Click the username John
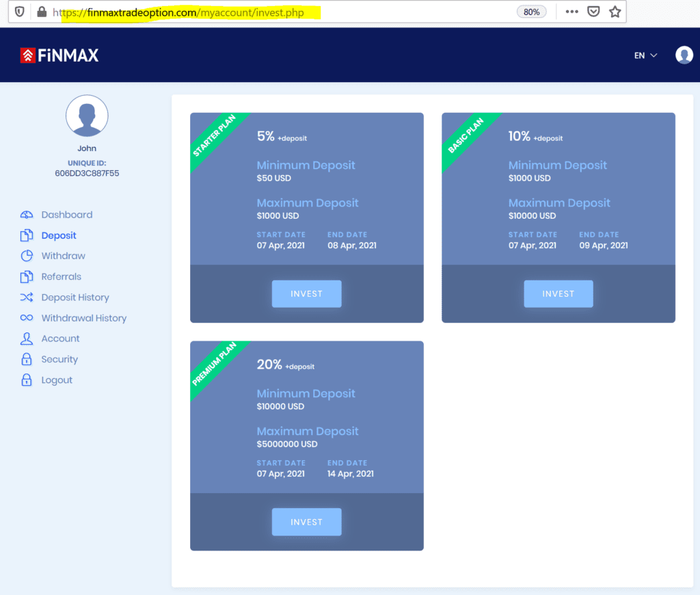Screen dimensions: 700x595 pos(87,148)
